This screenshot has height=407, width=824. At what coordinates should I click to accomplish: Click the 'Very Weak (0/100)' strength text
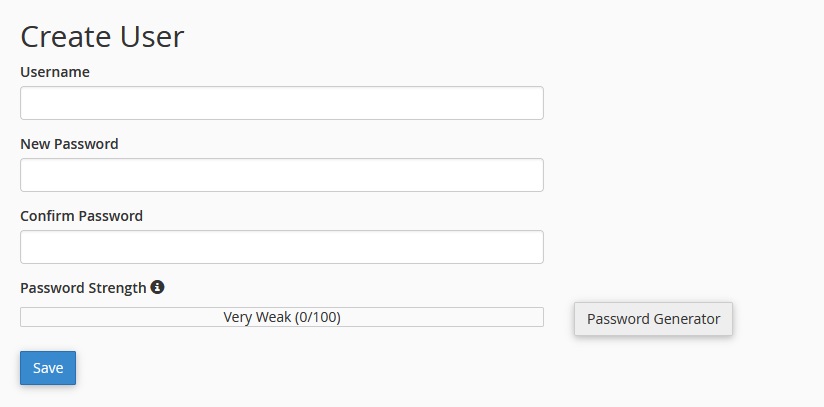coord(282,317)
